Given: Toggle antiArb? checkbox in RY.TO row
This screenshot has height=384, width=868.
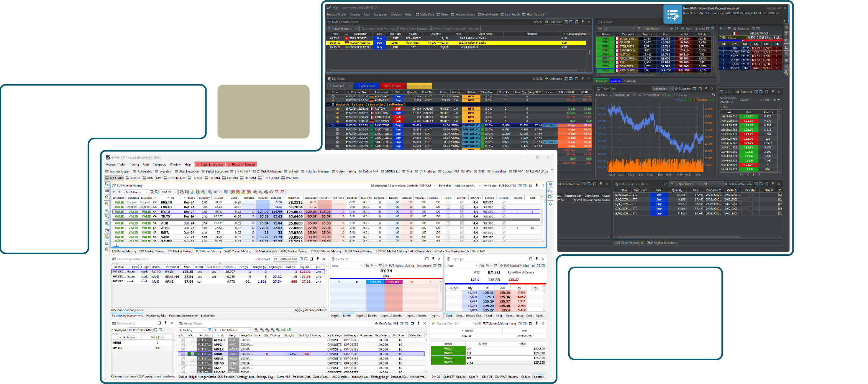Looking at the screenshot, I should [462, 211].
